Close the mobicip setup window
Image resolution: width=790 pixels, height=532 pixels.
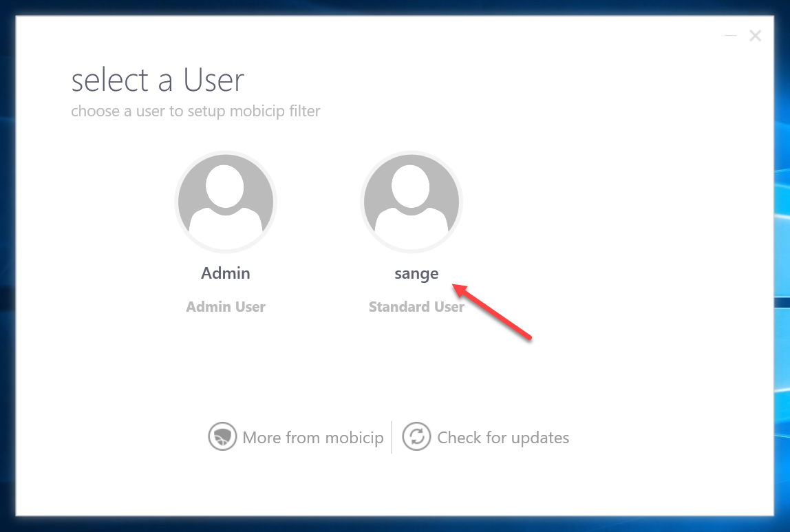click(x=755, y=36)
